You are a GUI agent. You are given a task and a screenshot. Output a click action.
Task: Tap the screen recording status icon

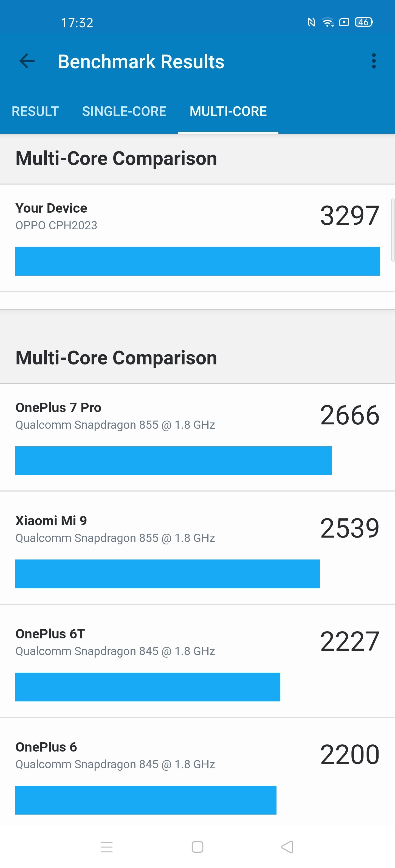[344, 22]
